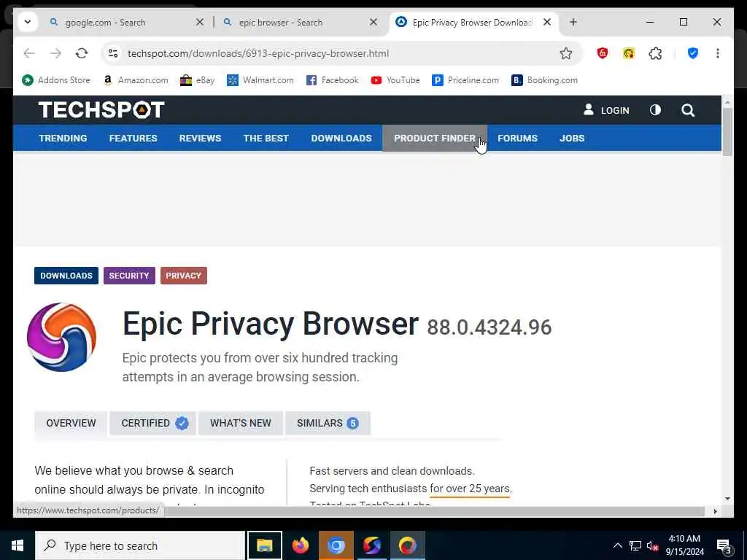Click the TechSpot logo
This screenshot has width=747, height=560.
click(x=101, y=110)
